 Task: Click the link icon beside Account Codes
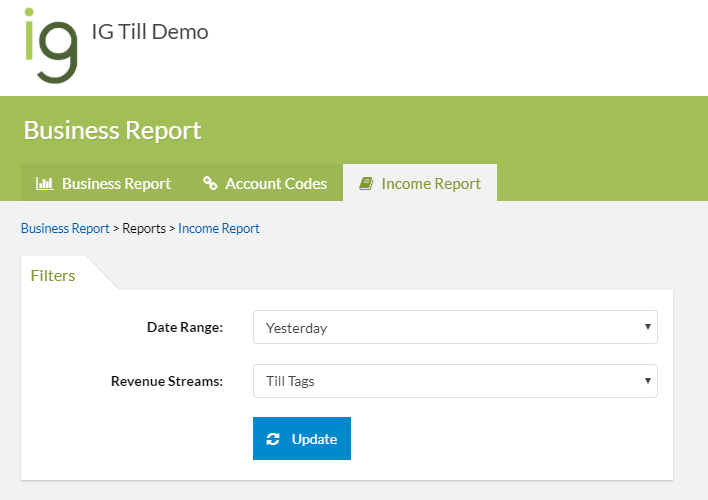point(210,184)
